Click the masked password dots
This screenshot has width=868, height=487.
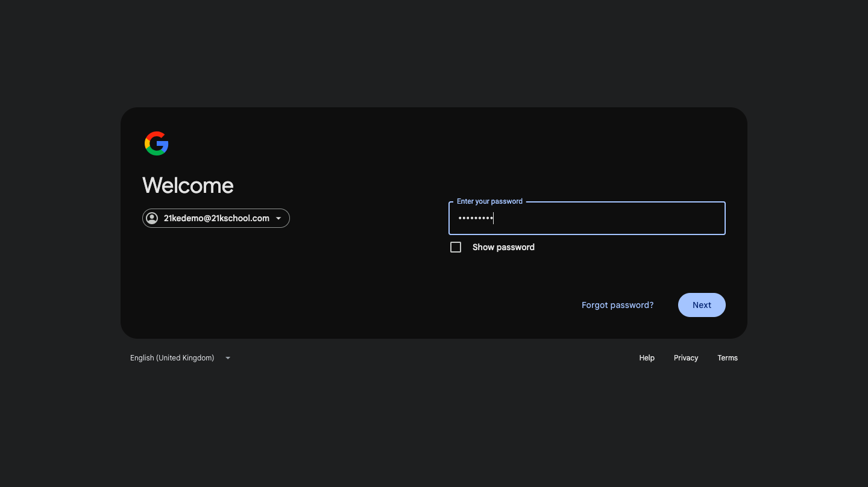(475, 218)
